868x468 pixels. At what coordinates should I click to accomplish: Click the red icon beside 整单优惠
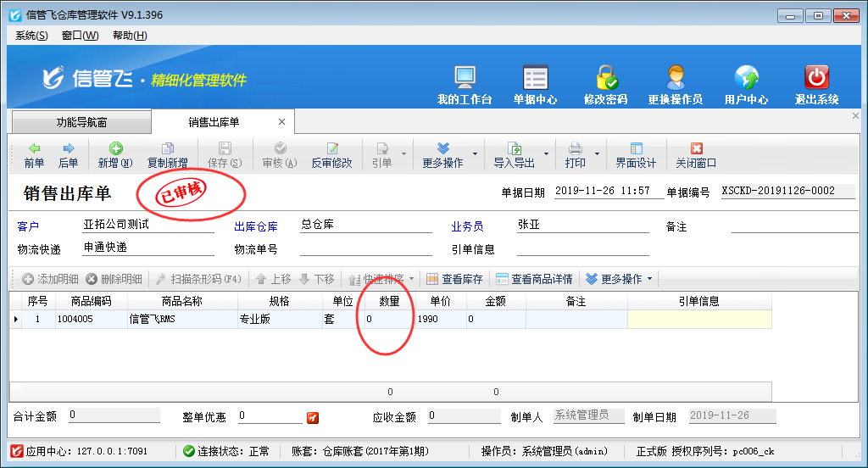tap(313, 417)
